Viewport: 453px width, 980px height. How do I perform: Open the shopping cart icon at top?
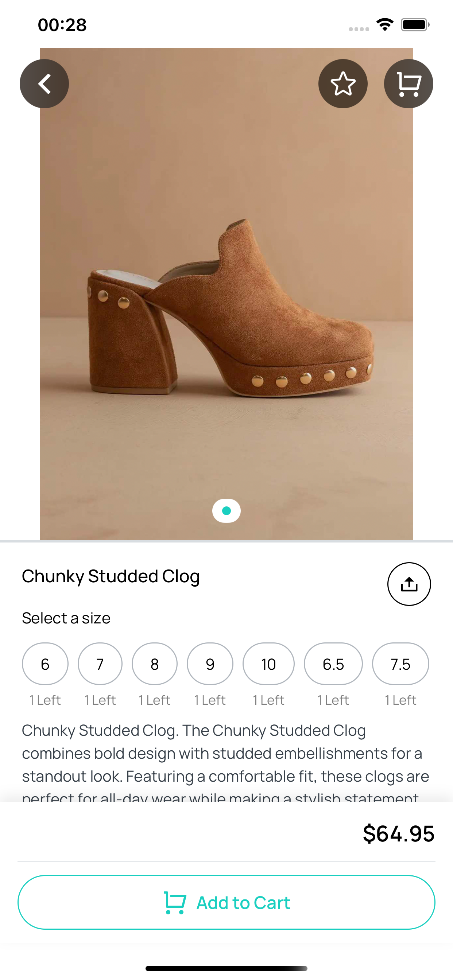pyautogui.click(x=409, y=84)
